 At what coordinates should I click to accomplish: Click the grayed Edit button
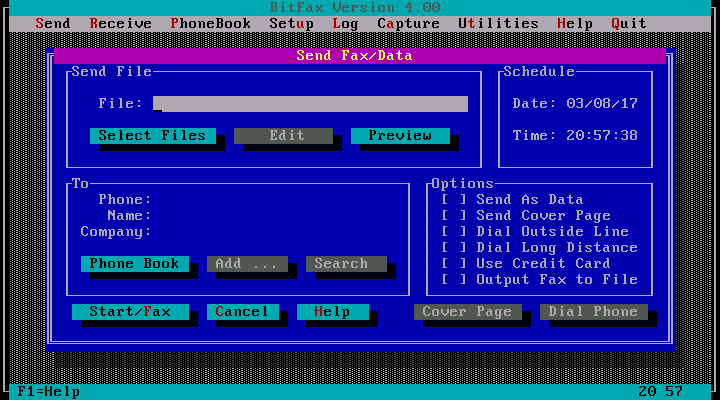(x=283, y=136)
